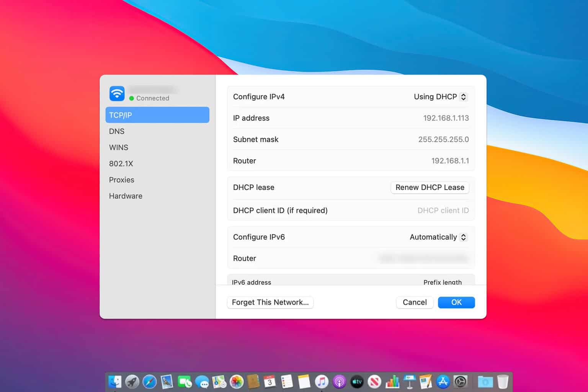Click the Subnet mask value 255.255.255.0
This screenshot has width=588, height=392.
click(x=443, y=139)
